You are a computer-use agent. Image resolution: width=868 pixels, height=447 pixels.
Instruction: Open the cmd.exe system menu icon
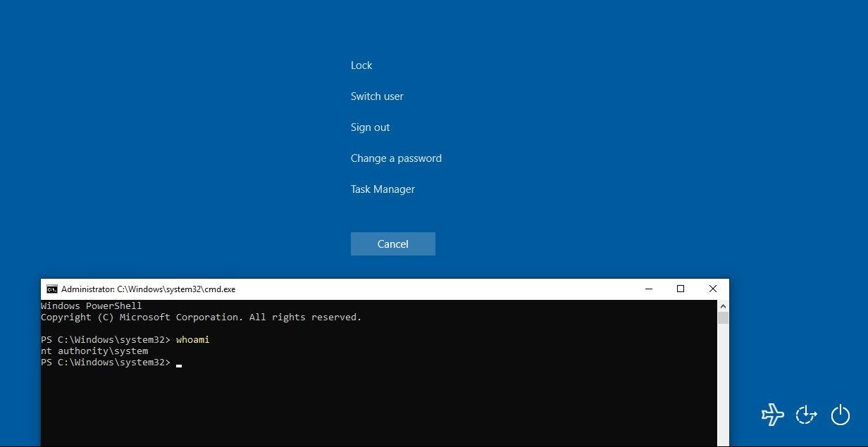(51, 289)
